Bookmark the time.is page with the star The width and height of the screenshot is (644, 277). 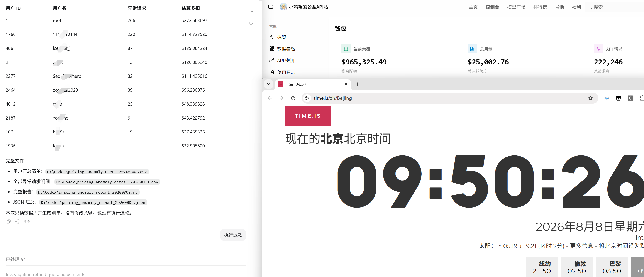tap(590, 98)
